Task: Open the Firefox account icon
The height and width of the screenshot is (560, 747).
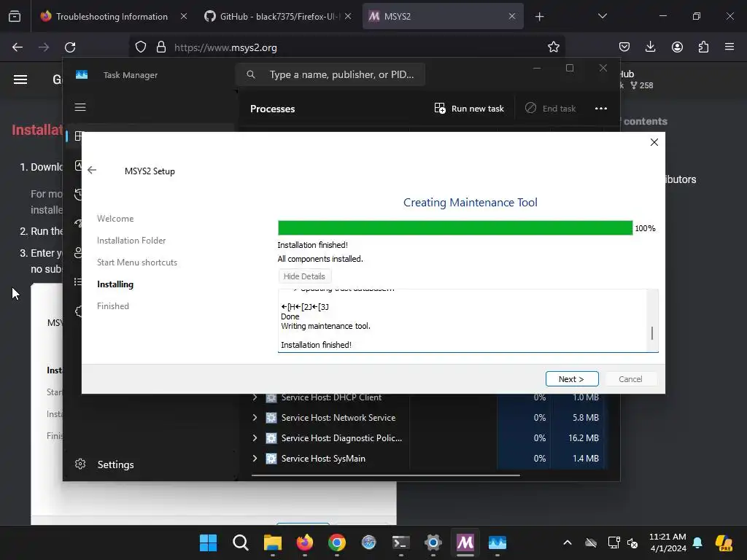Action: coord(677,47)
